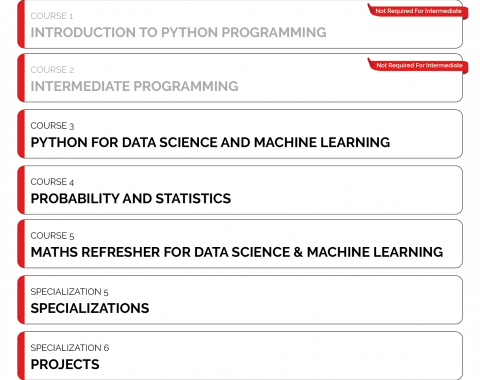Click the 'SPECIALIZATION 6' label
Viewport: 480px width, 380px height.
[x=70, y=348]
